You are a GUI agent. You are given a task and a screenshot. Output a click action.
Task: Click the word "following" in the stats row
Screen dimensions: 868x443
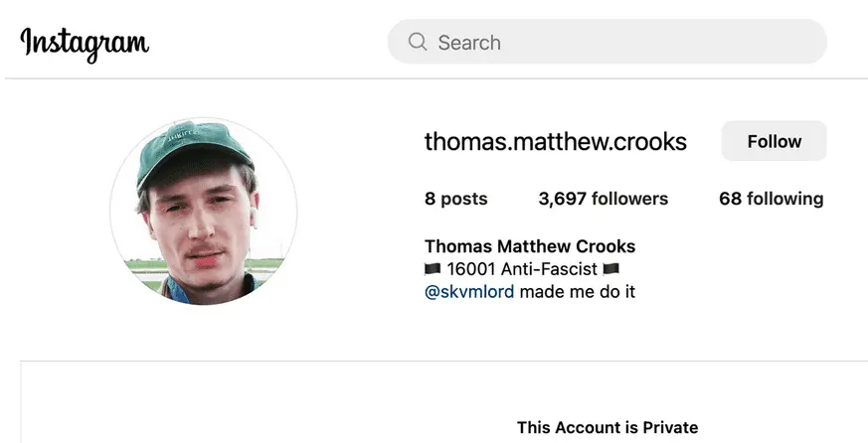(785, 199)
